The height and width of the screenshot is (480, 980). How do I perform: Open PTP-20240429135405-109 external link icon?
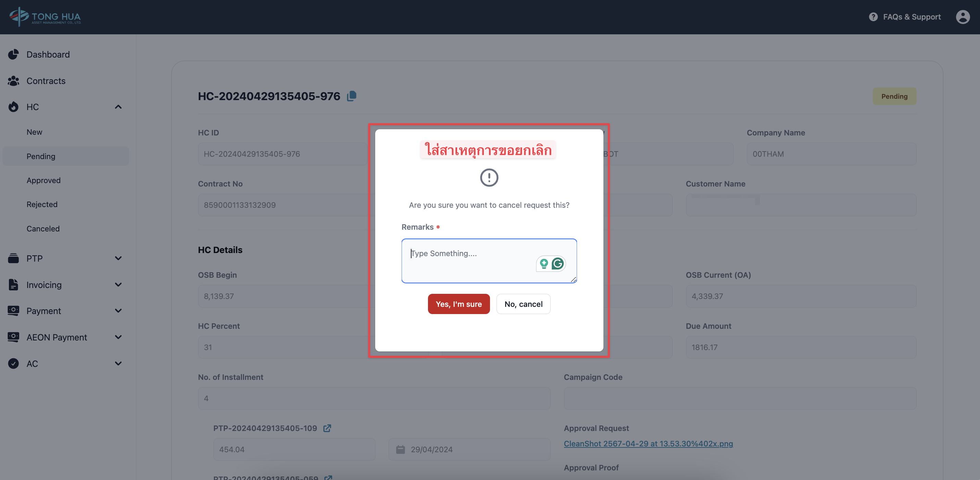coord(327,428)
